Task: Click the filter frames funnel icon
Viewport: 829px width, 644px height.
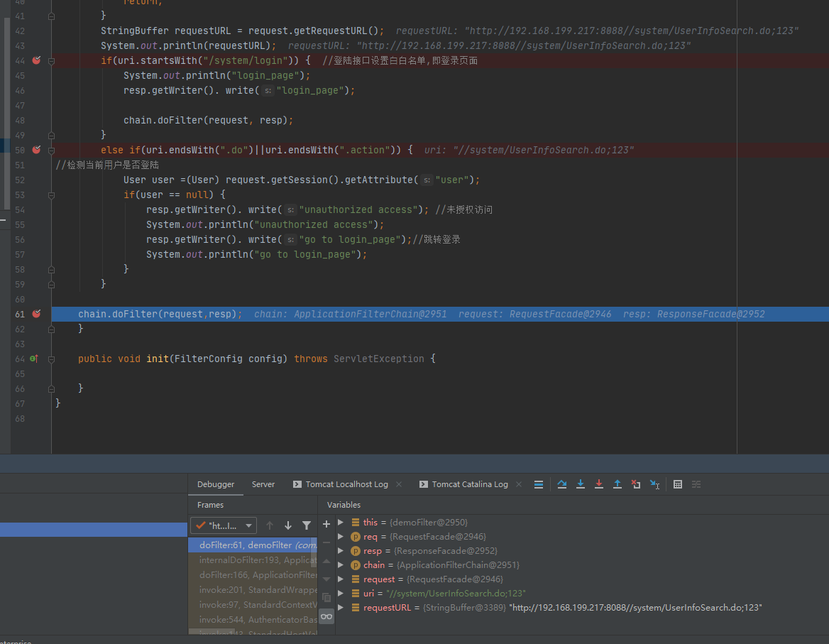Action: tap(307, 525)
